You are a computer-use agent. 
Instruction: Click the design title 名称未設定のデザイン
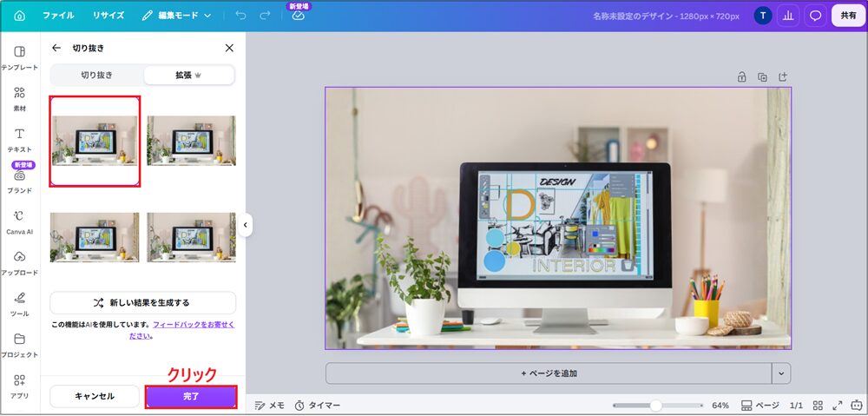pyautogui.click(x=666, y=16)
